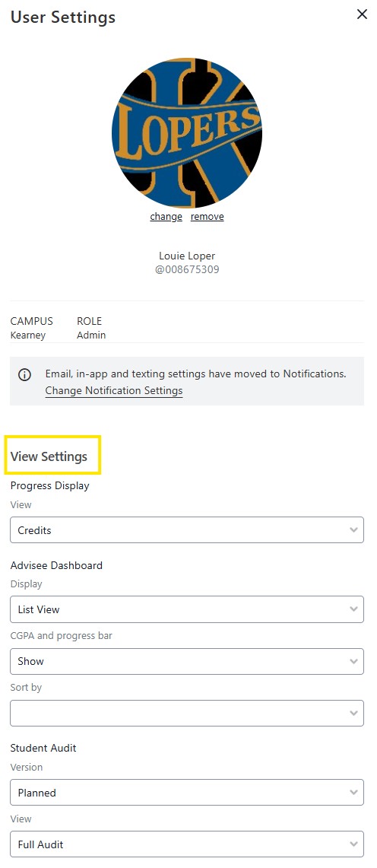The width and height of the screenshot is (377, 868).
Task: Close the User Settings panel
Action: [x=362, y=14]
